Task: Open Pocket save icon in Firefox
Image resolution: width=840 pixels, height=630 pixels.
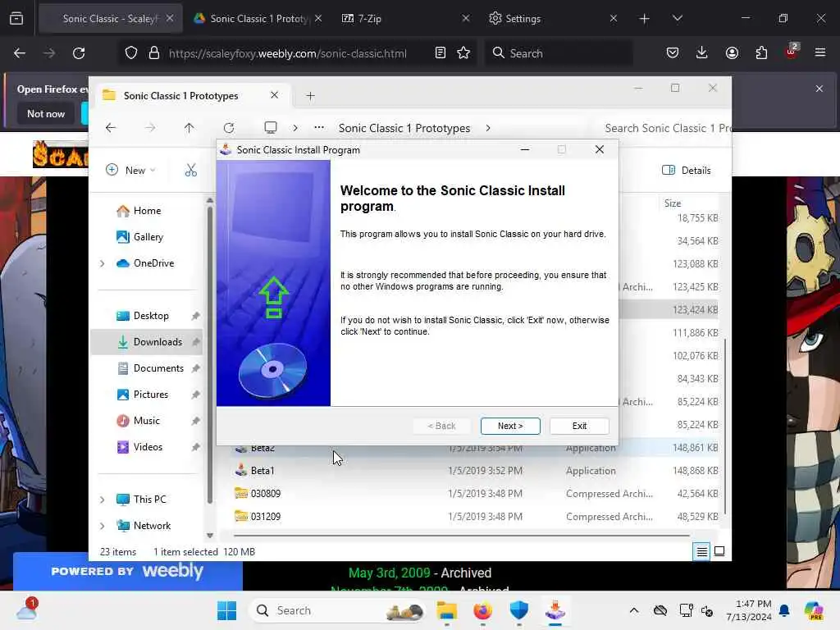Action: point(673,52)
